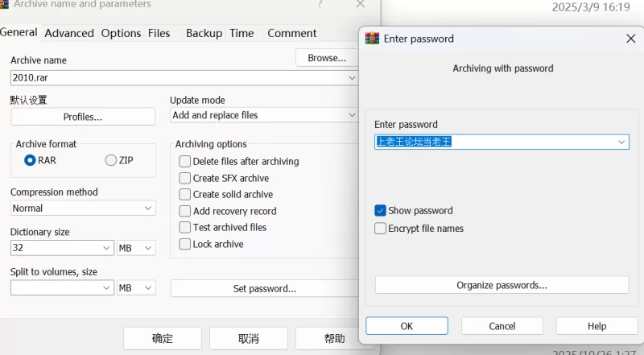Click the Set password button
Image resolution: width=644 pixels, height=355 pixels.
264,288
